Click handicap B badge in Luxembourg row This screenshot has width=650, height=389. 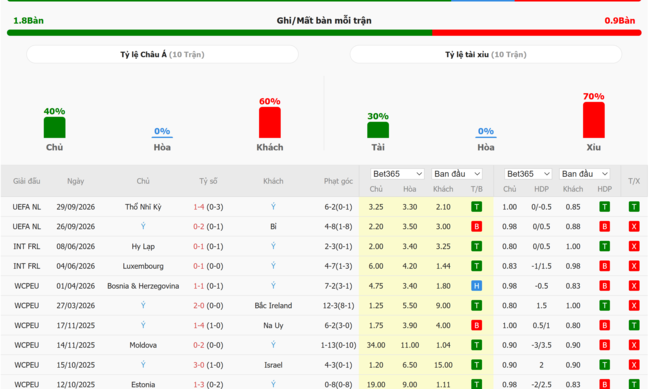604,266
